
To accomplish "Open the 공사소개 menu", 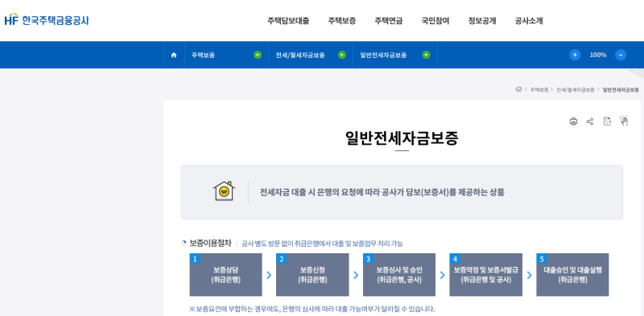I will coord(529,21).
